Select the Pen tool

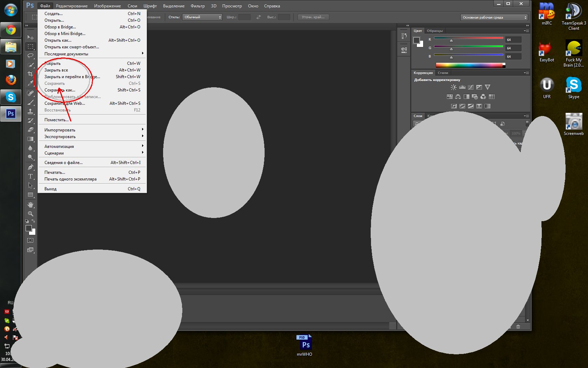click(30, 167)
